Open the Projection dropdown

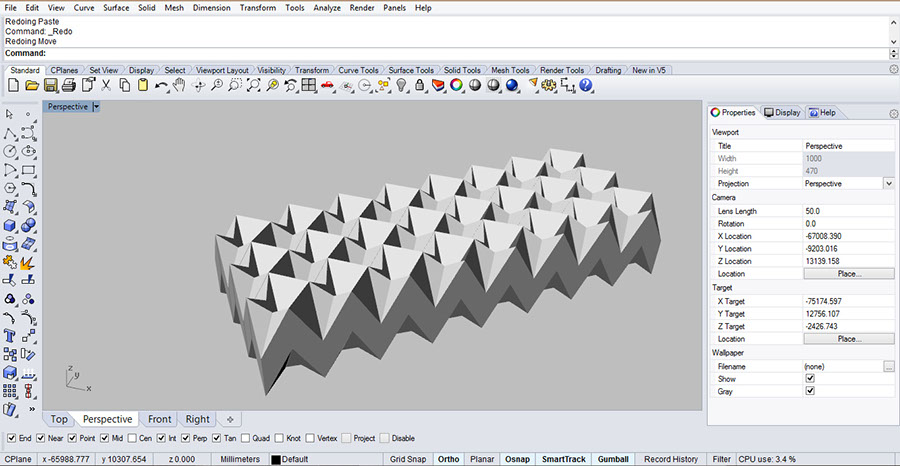888,184
